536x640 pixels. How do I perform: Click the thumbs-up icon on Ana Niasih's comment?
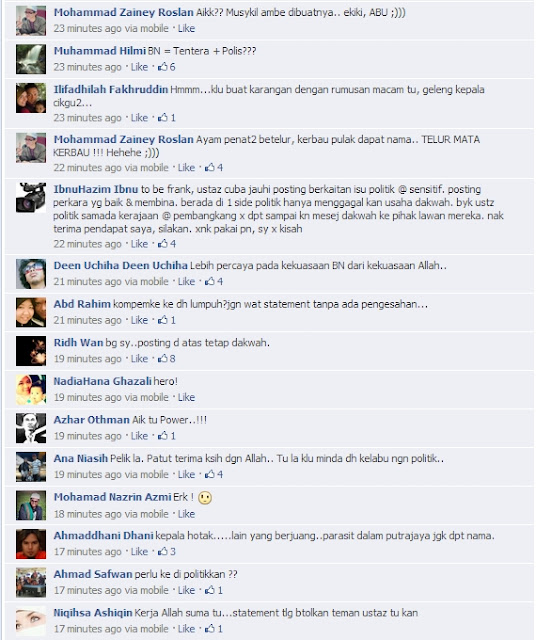(x=210, y=474)
